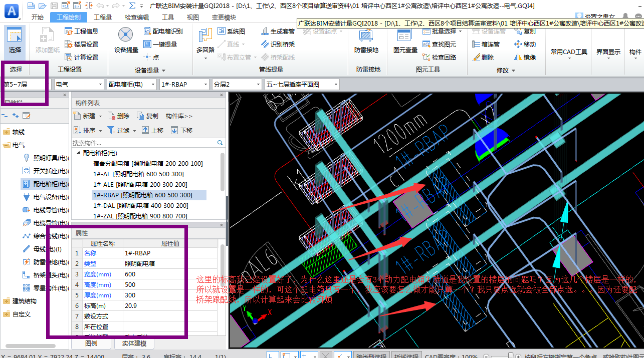Open the 开始 ribbon tab
The width and height of the screenshot is (644, 358).
pos(38,17)
